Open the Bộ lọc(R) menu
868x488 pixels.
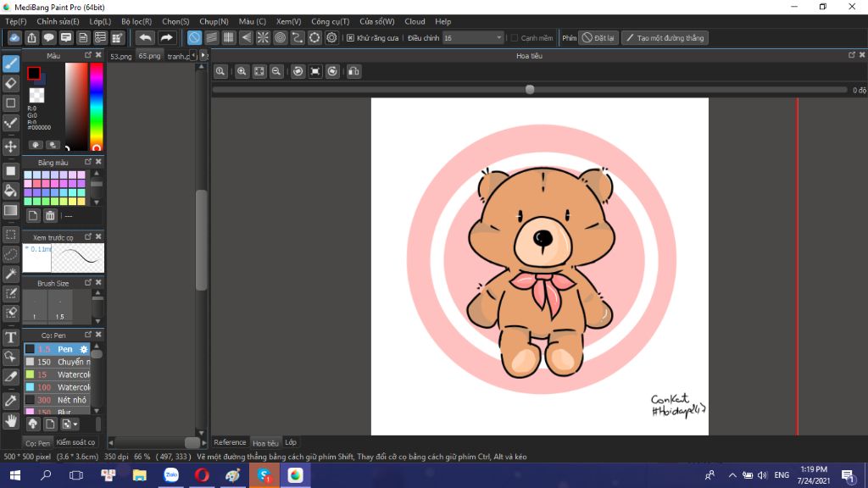(x=136, y=21)
